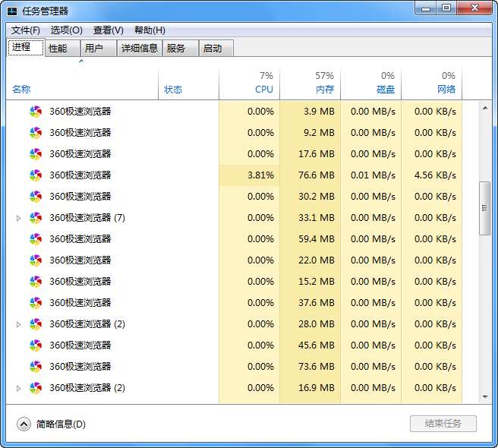Maximize the Task Manager window

pyautogui.click(x=446, y=8)
